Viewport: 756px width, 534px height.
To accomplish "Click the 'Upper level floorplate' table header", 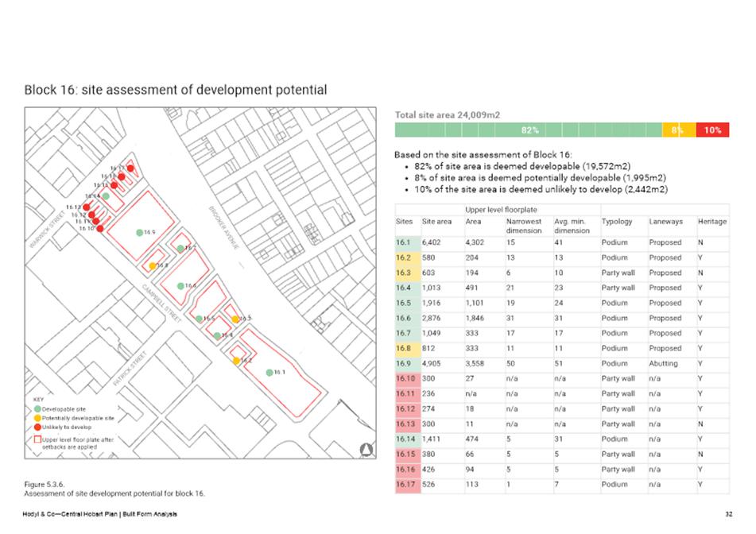I will 501,210.
